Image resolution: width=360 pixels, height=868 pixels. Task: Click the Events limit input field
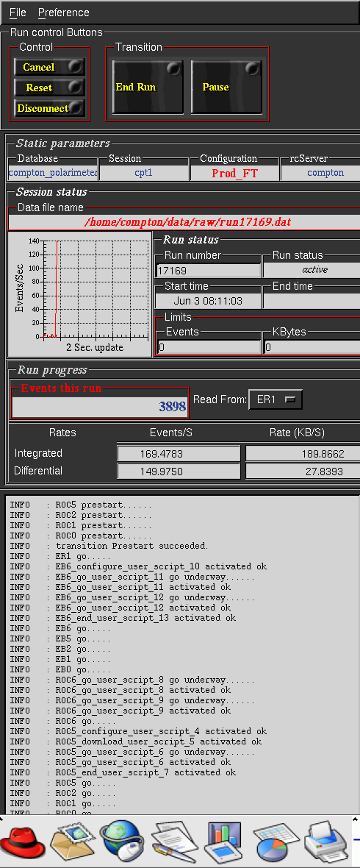click(x=209, y=347)
